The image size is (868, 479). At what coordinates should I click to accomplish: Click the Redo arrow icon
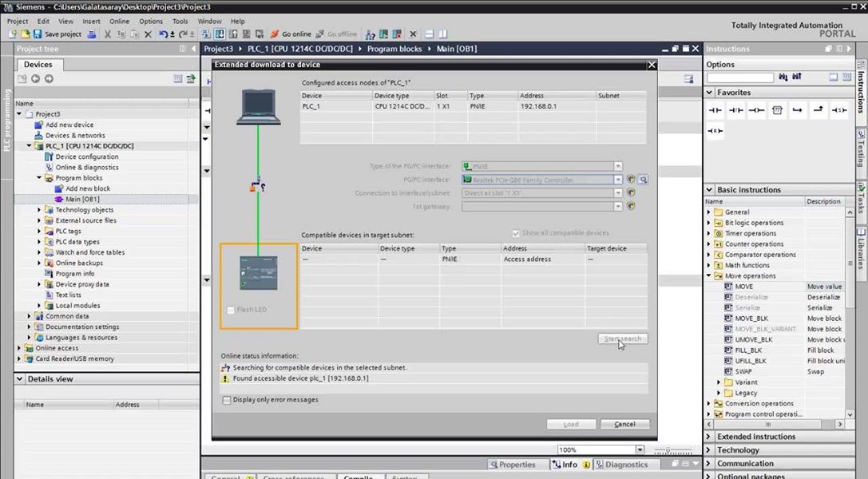183,34
